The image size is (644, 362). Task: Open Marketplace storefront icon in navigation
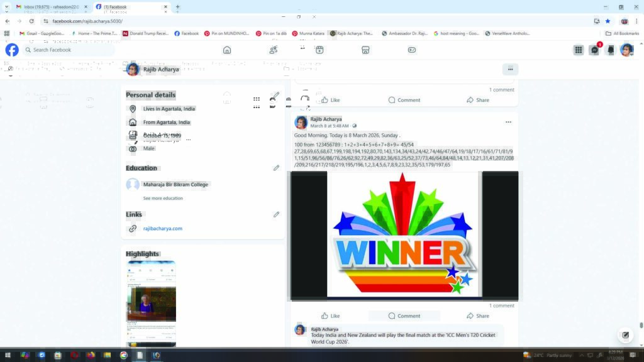pyautogui.click(x=365, y=50)
